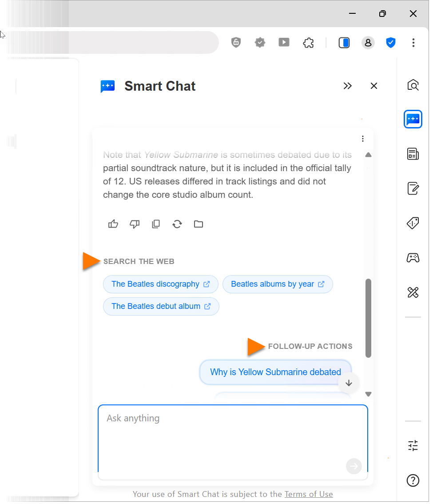Open the help question mark icon
The image size is (433, 504).
413,480
